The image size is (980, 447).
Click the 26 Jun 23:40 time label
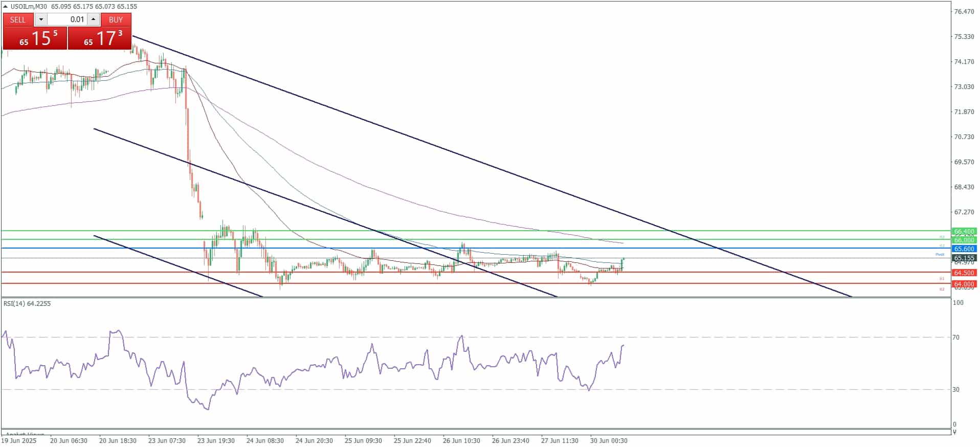click(510, 440)
